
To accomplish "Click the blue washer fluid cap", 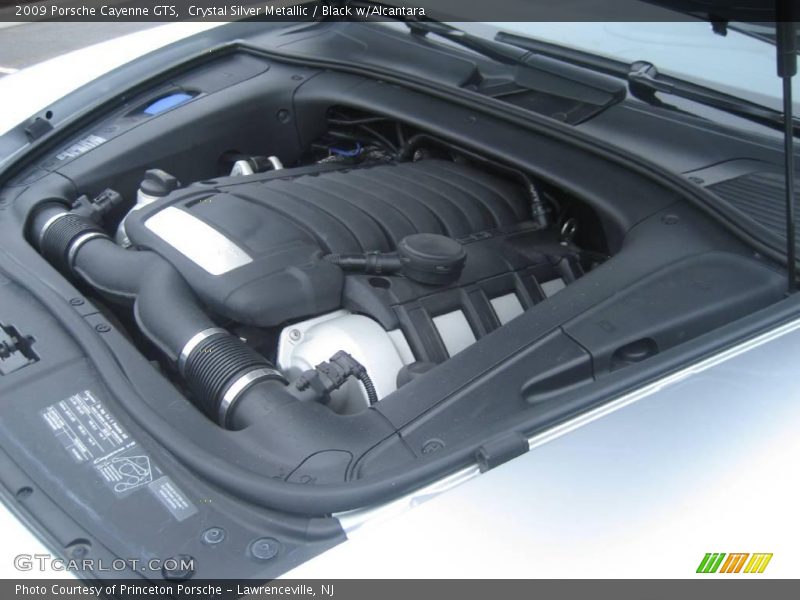I will [168, 104].
